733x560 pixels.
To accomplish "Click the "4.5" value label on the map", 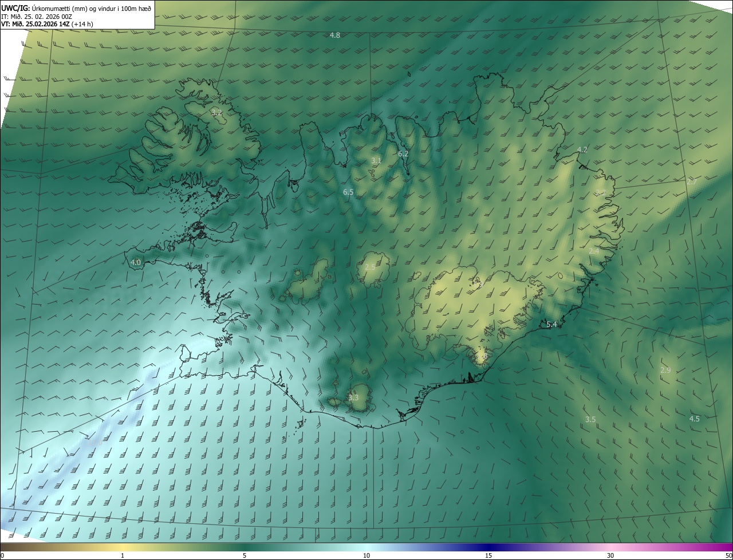I will click(x=695, y=419).
